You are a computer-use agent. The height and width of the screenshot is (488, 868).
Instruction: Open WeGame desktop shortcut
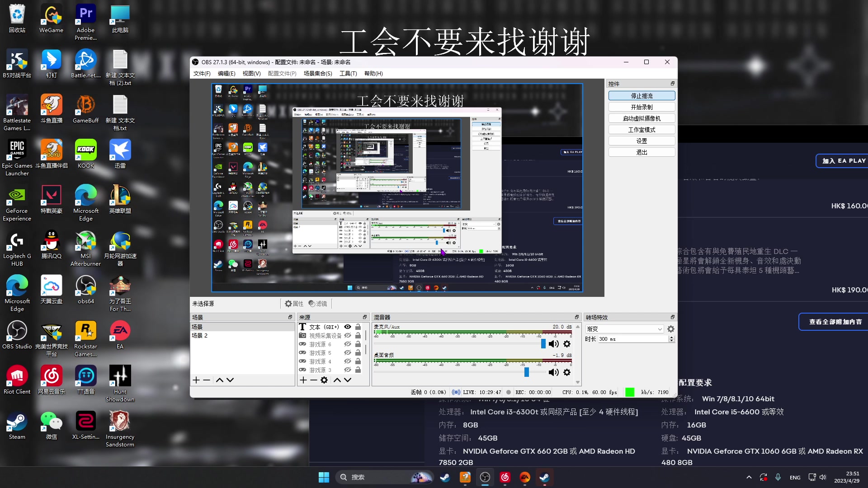pyautogui.click(x=51, y=19)
